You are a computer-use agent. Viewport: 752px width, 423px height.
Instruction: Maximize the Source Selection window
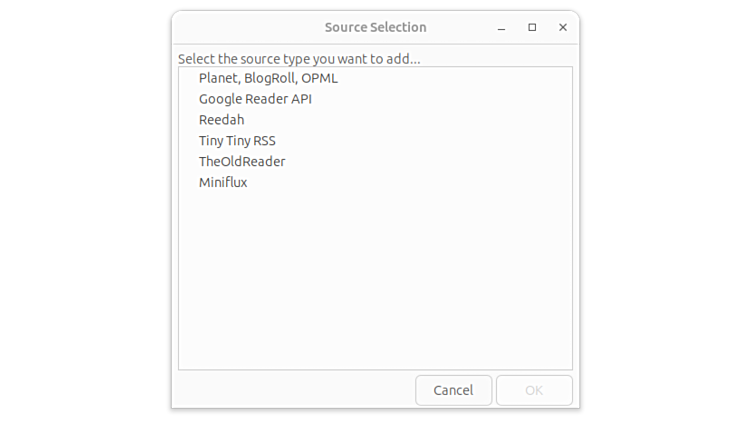tap(532, 28)
